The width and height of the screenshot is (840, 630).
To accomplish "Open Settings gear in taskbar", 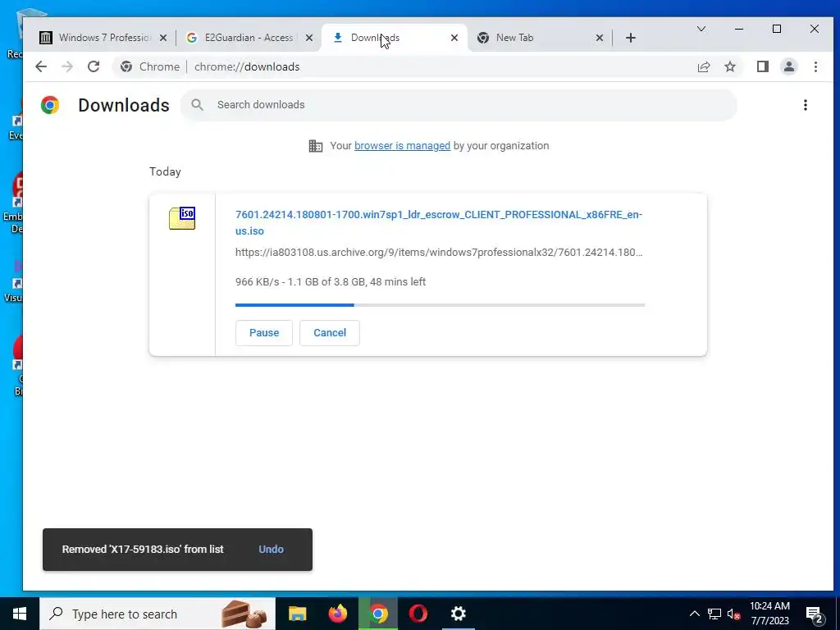I will [458, 614].
